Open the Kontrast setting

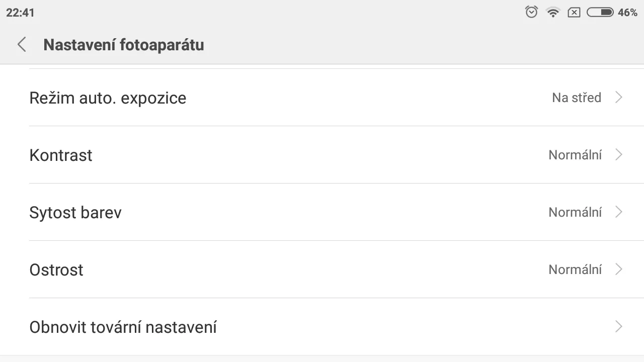coord(322,155)
